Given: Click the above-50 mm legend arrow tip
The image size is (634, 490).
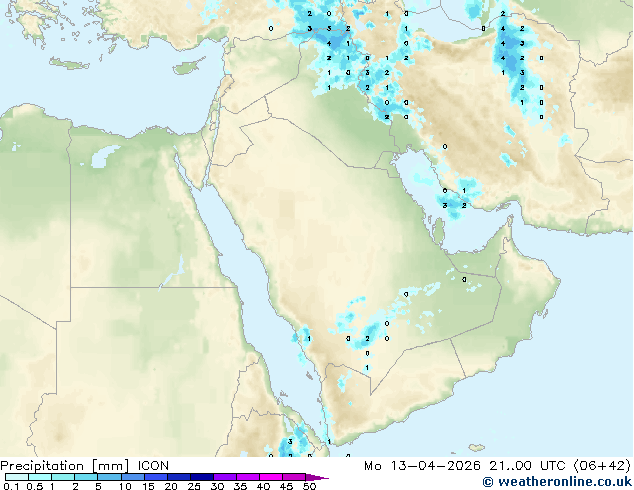Looking at the screenshot, I should point(317,477).
